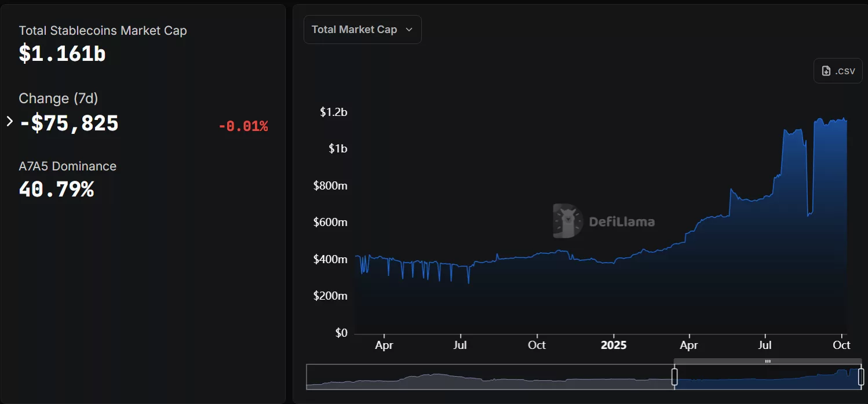Click the right handle of the range slider

click(860, 377)
